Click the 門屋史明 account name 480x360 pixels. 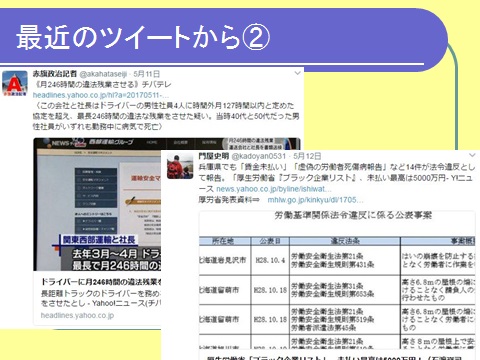pyautogui.click(x=214, y=156)
